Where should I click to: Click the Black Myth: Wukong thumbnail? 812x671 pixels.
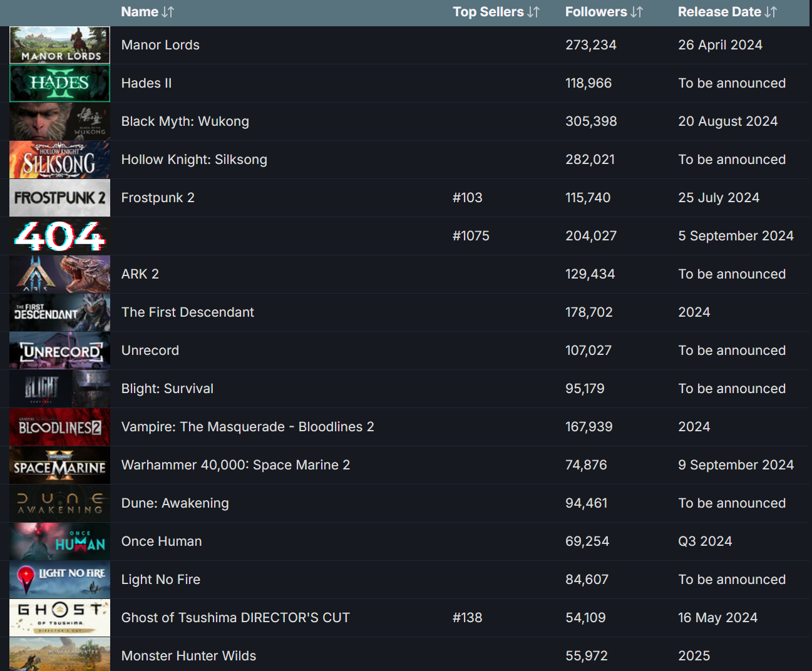pyautogui.click(x=59, y=121)
